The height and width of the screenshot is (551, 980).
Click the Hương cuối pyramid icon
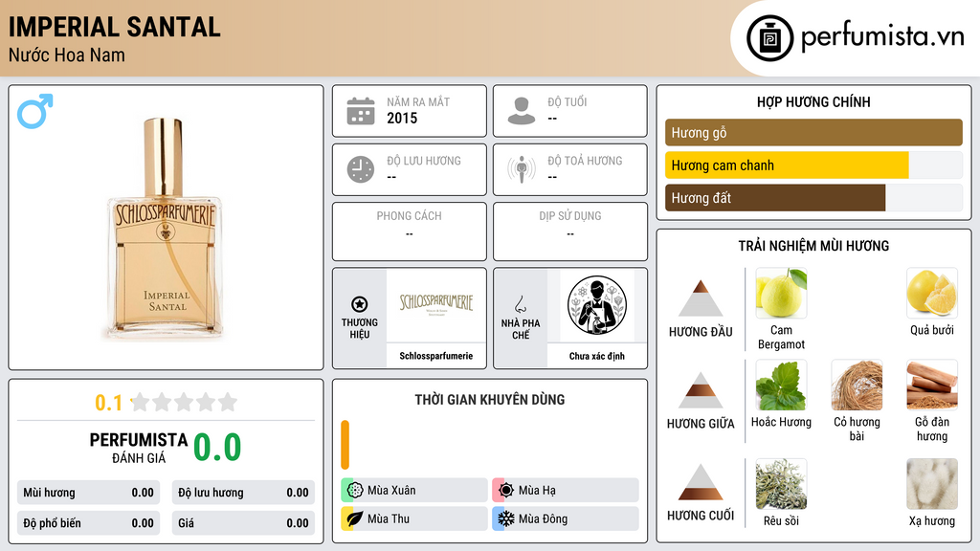(x=701, y=482)
